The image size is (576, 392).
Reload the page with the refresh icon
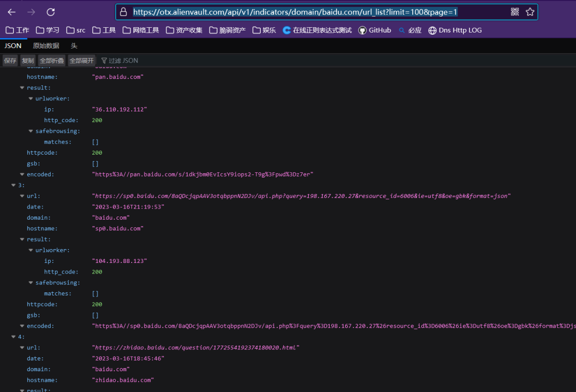(x=51, y=12)
